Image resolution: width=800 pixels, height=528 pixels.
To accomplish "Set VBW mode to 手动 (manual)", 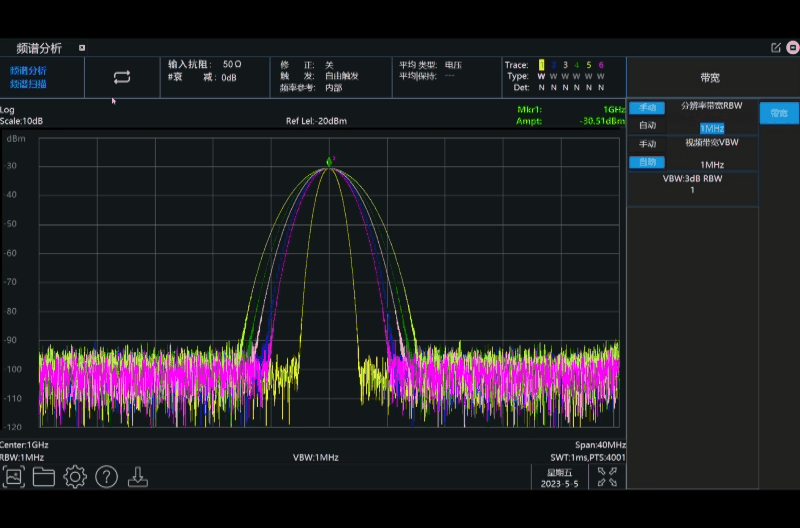I will [x=647, y=144].
